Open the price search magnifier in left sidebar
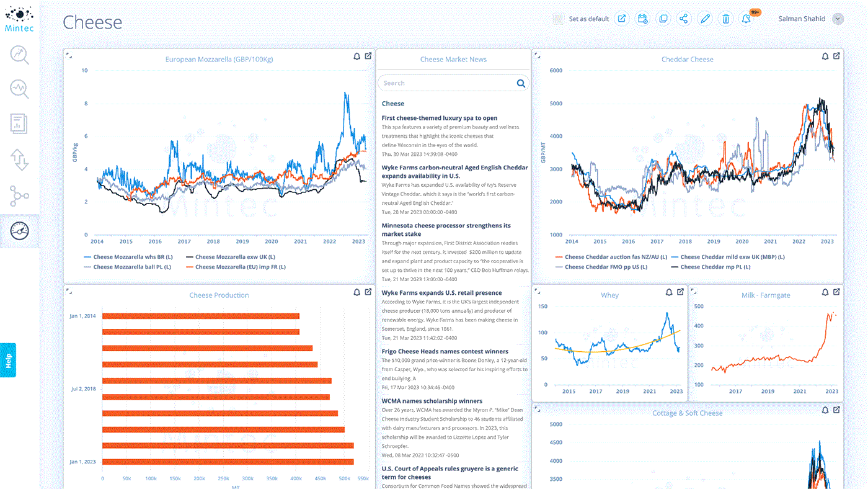The image size is (868, 489). pos(19,55)
